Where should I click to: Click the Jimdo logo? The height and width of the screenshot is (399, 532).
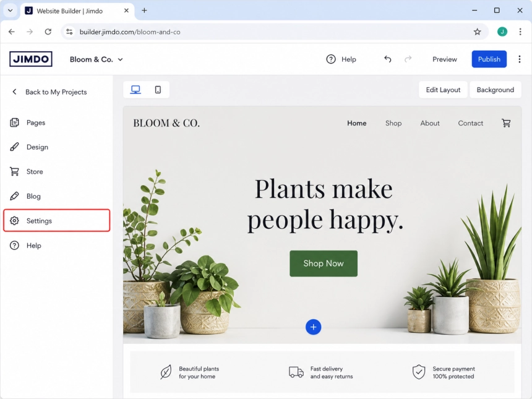(x=31, y=59)
